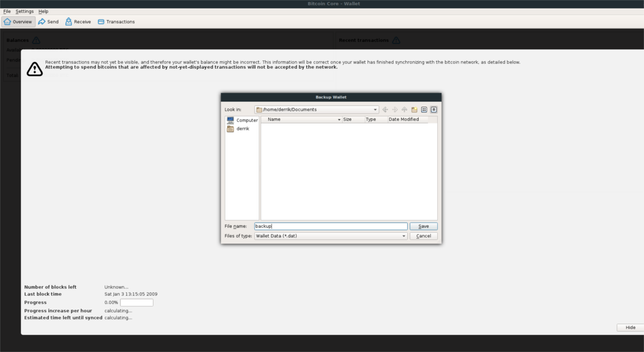This screenshot has height=352, width=644.
Task: Go forward in the file dialog
Action: [x=395, y=109]
